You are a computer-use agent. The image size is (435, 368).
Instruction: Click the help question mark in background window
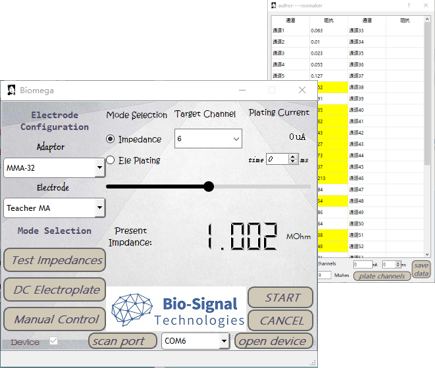click(x=409, y=5)
